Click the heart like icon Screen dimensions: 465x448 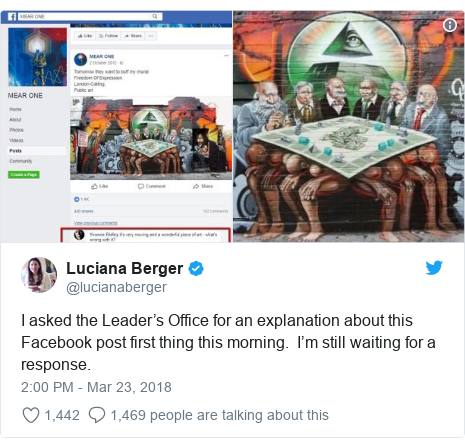[x=31, y=415]
